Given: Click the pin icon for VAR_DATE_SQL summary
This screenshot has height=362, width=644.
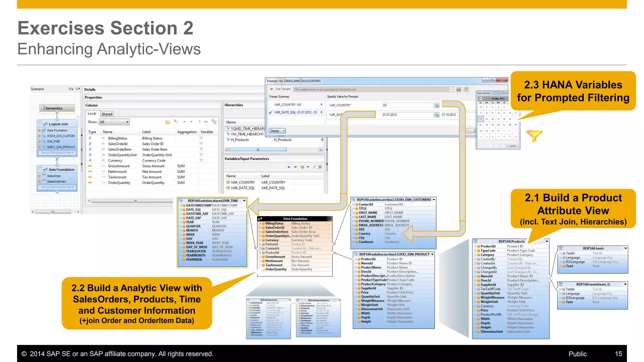Looking at the screenshot, I should (321, 112).
